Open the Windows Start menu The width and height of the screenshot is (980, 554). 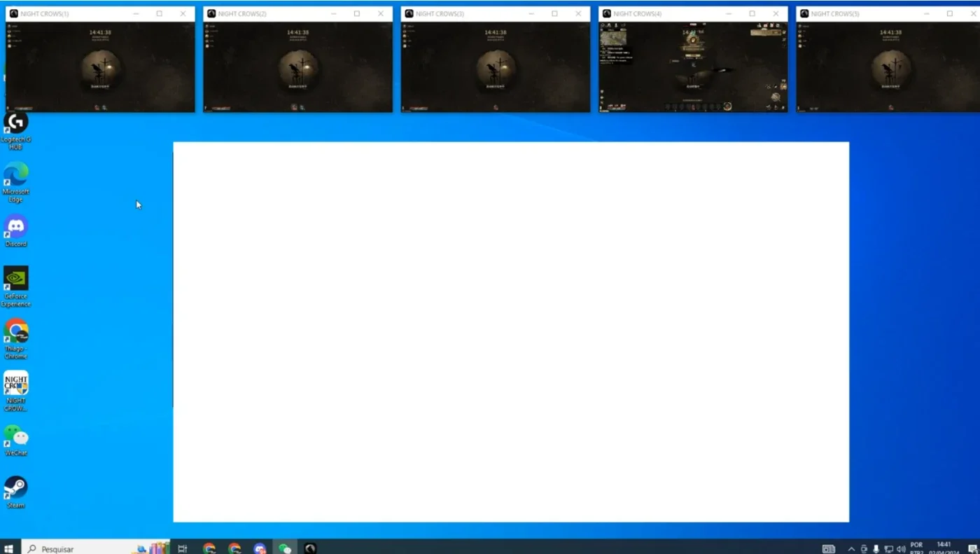[10, 548]
